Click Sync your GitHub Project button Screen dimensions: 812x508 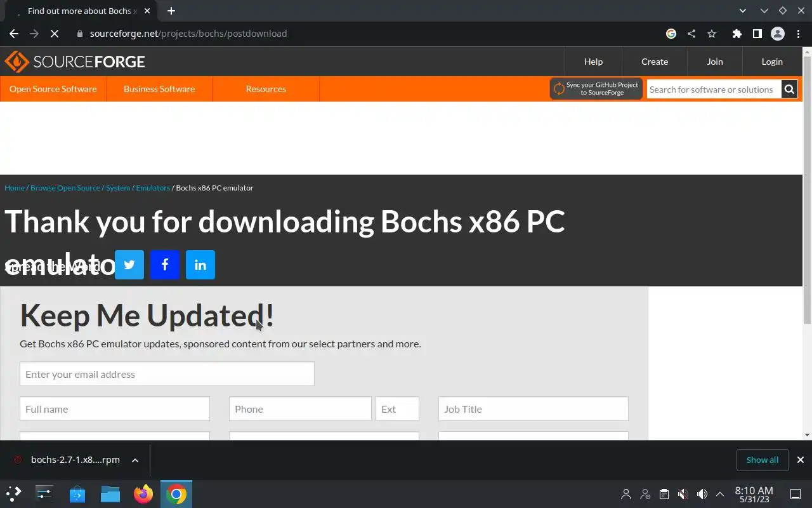596,89
